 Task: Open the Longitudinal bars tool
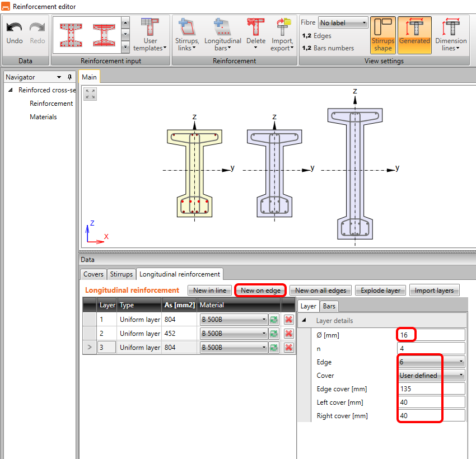[222, 35]
